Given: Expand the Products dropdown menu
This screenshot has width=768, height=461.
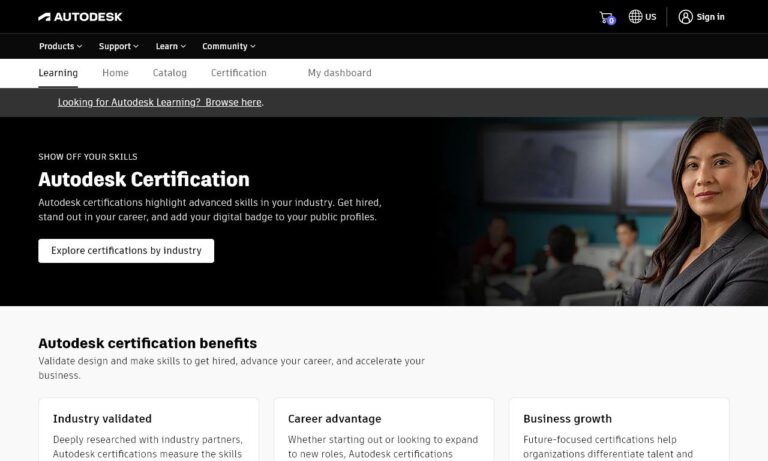Looking at the screenshot, I should 60,46.
